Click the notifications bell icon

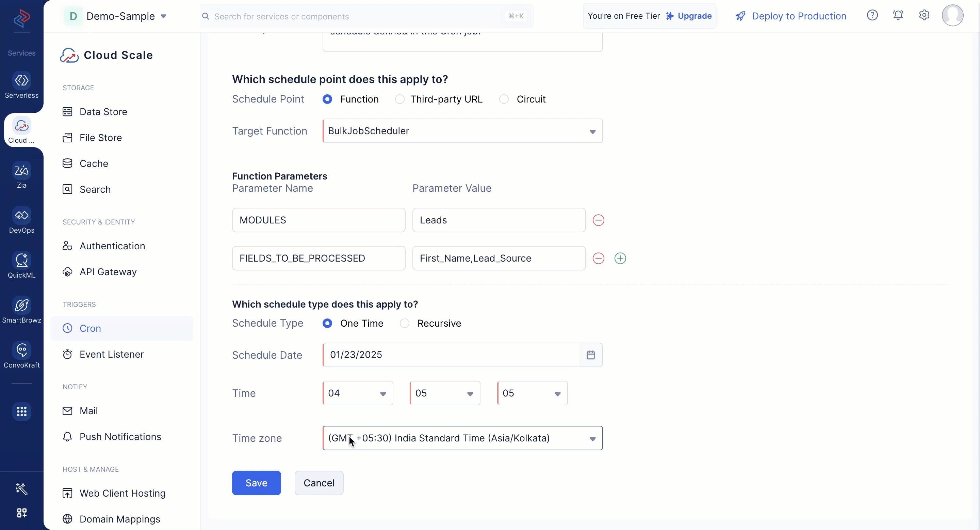898,16
